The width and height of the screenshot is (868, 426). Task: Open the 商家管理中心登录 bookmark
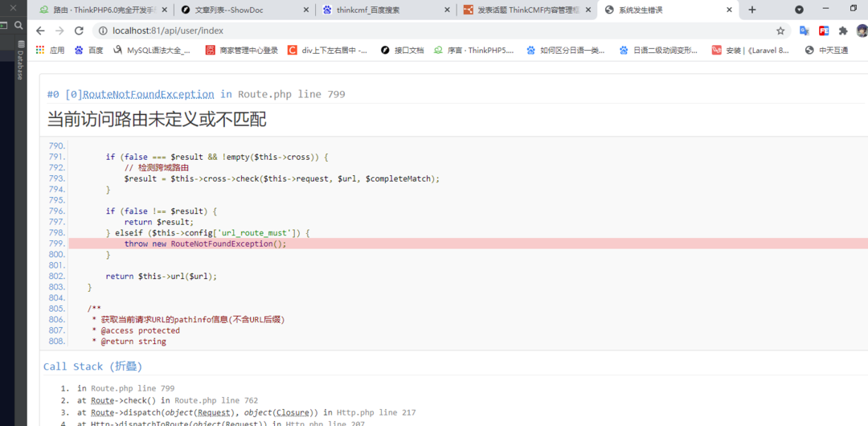242,51
